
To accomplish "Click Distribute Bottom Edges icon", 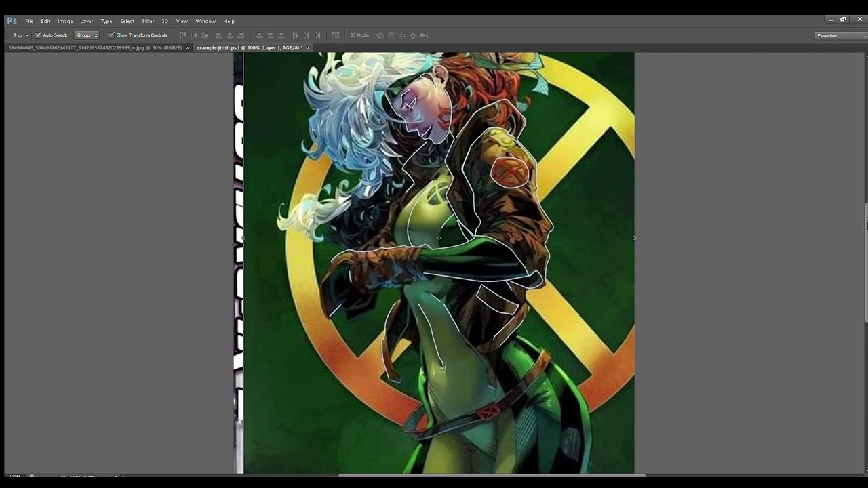I will click(281, 35).
